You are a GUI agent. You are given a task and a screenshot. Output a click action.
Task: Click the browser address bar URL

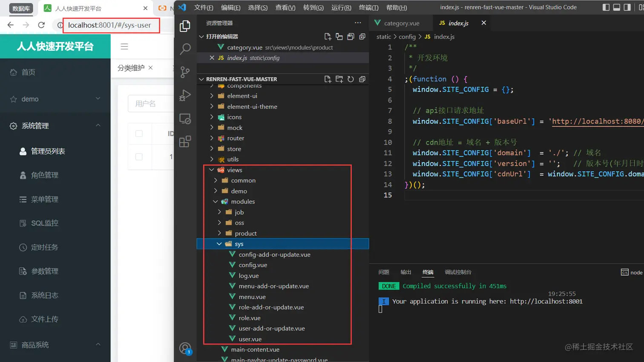coord(109,25)
